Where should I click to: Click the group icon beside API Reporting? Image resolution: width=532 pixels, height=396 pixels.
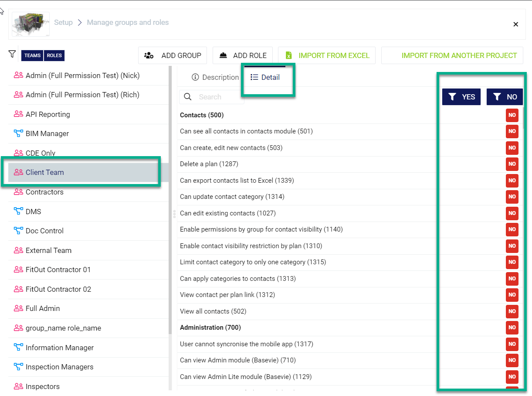point(18,114)
